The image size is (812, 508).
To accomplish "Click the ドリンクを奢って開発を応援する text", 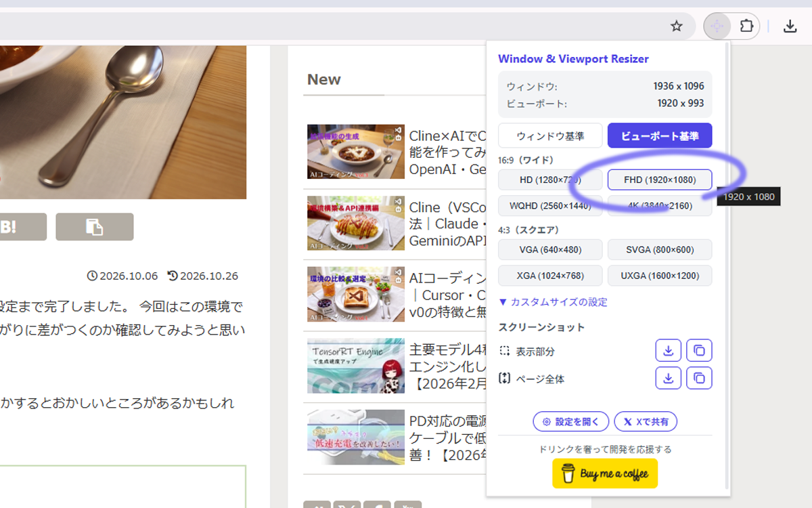I will coord(605,449).
